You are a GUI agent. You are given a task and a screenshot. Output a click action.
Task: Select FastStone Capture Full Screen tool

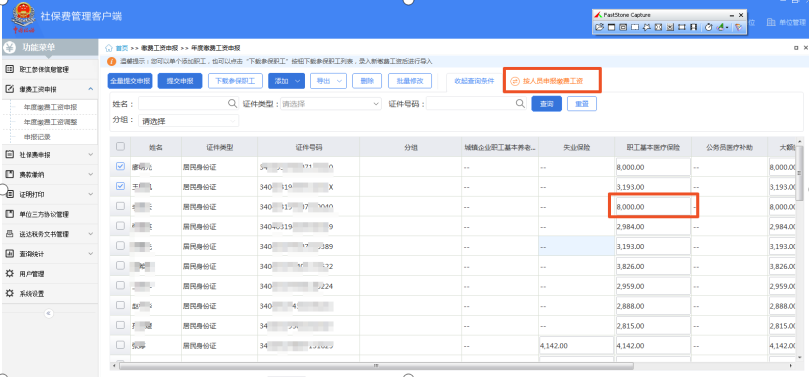[658, 27]
